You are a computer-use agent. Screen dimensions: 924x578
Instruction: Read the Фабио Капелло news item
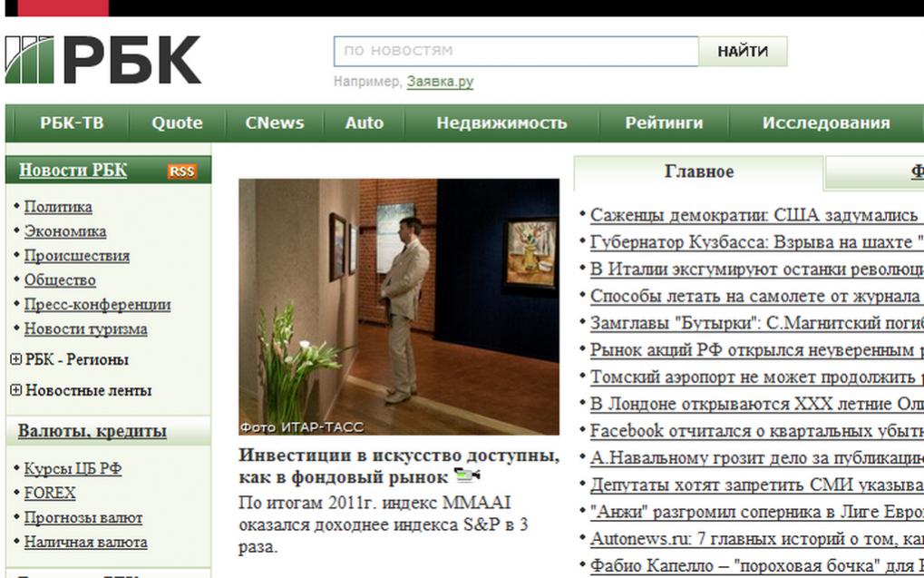pyautogui.click(x=756, y=565)
